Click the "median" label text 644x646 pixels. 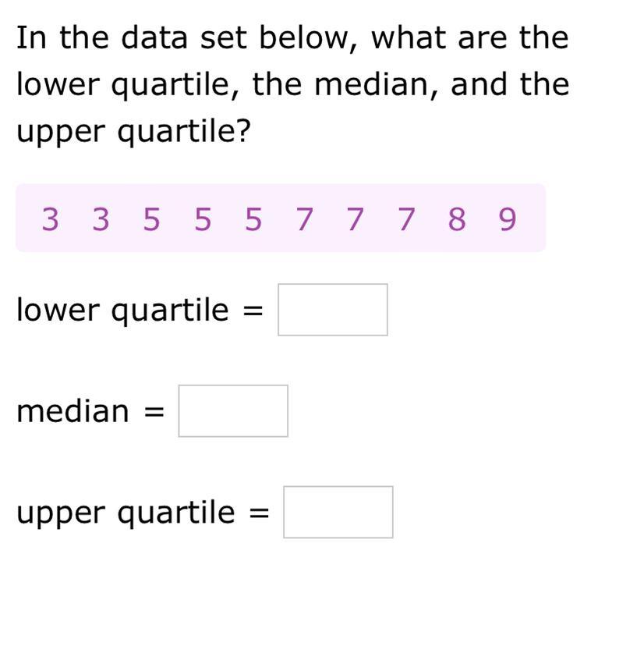73,411
